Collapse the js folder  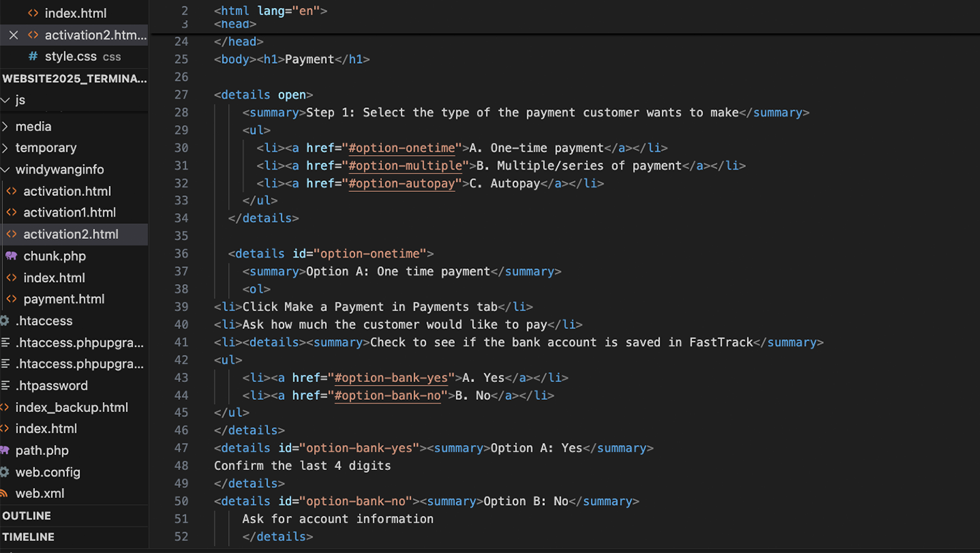point(6,100)
